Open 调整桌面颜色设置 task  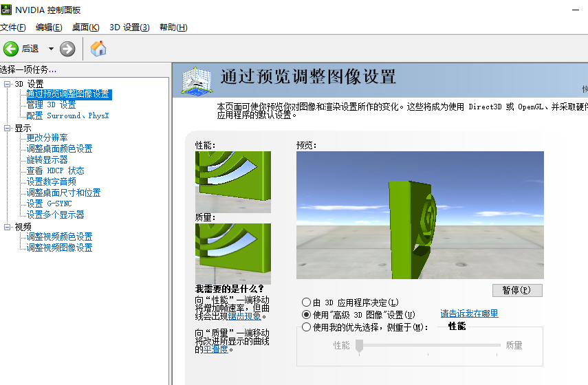click(x=59, y=148)
